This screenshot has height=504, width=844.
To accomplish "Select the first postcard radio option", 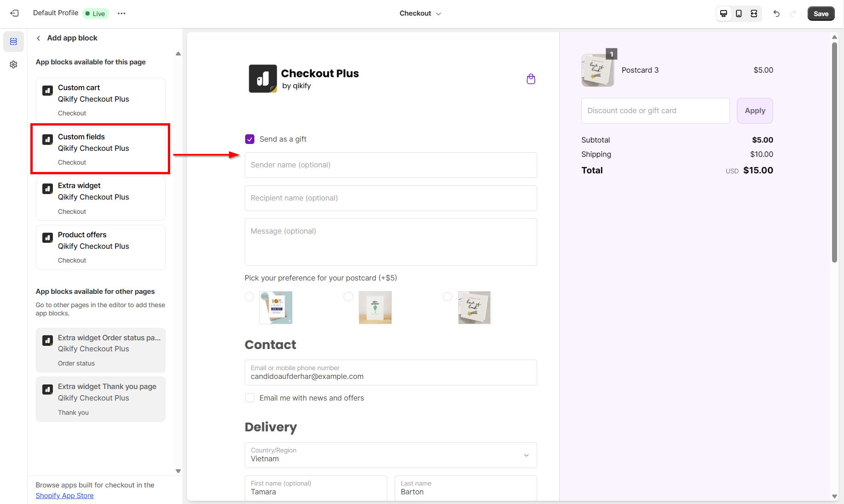I will (x=249, y=297).
